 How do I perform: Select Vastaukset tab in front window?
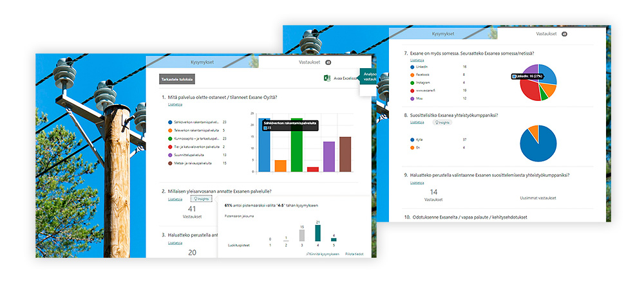pyautogui.click(x=314, y=62)
